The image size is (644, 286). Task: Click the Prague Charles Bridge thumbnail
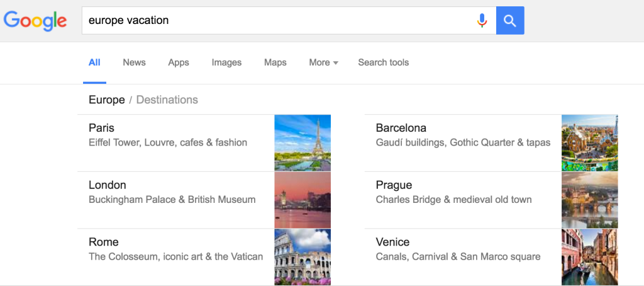[589, 200]
